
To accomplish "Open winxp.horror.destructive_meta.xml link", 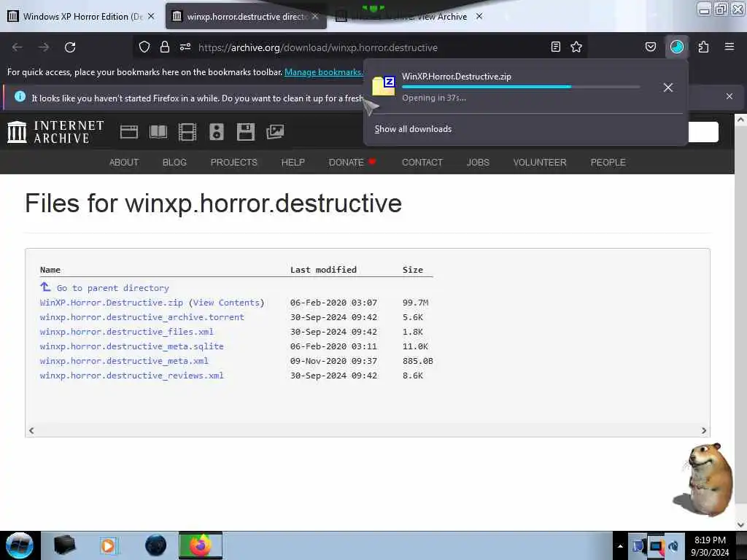I will point(124,361).
